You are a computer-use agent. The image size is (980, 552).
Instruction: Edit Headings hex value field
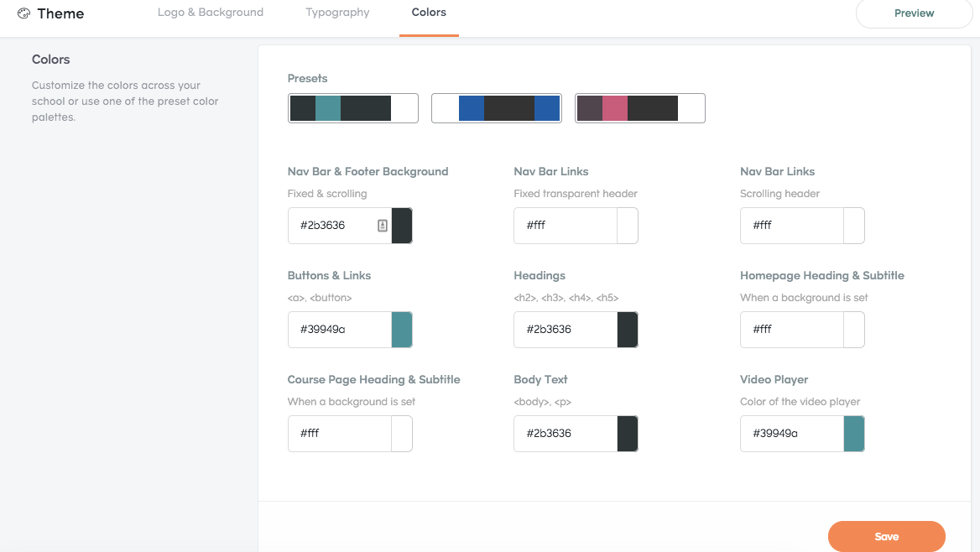click(566, 330)
